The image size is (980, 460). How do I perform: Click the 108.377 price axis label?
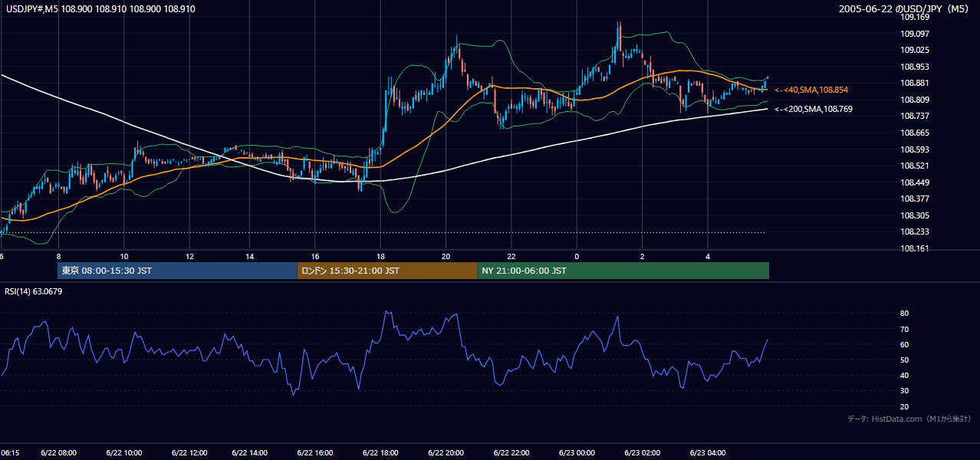pos(913,199)
